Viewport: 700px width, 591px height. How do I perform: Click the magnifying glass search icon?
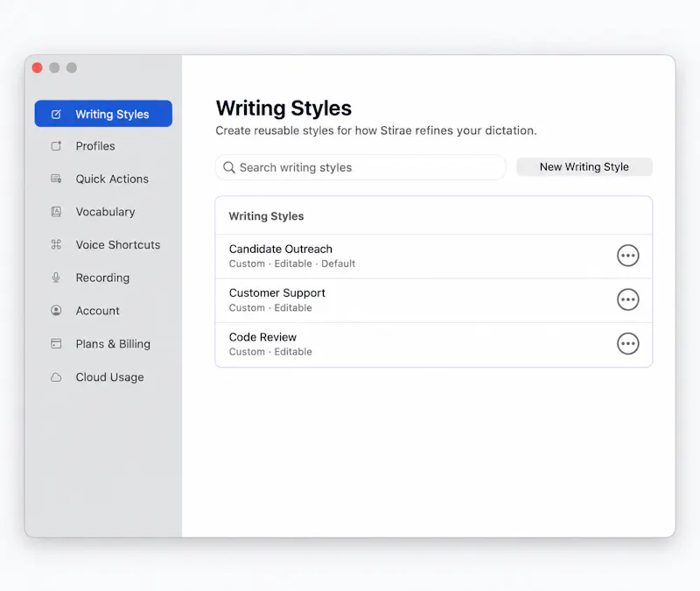pyautogui.click(x=229, y=167)
